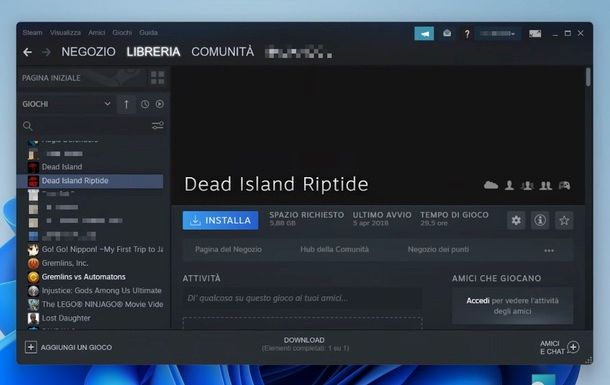The image size is (610, 385).
Task: Toggle the recent activity clock filter
Action: point(145,104)
